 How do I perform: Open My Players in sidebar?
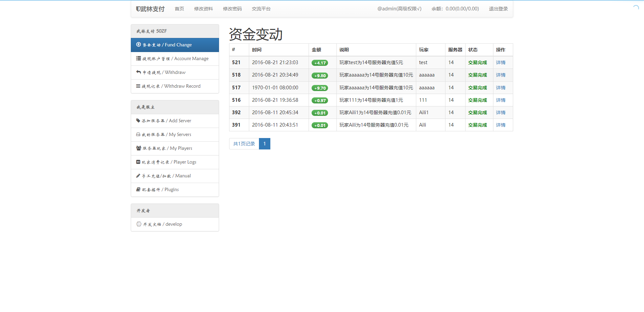(175, 148)
